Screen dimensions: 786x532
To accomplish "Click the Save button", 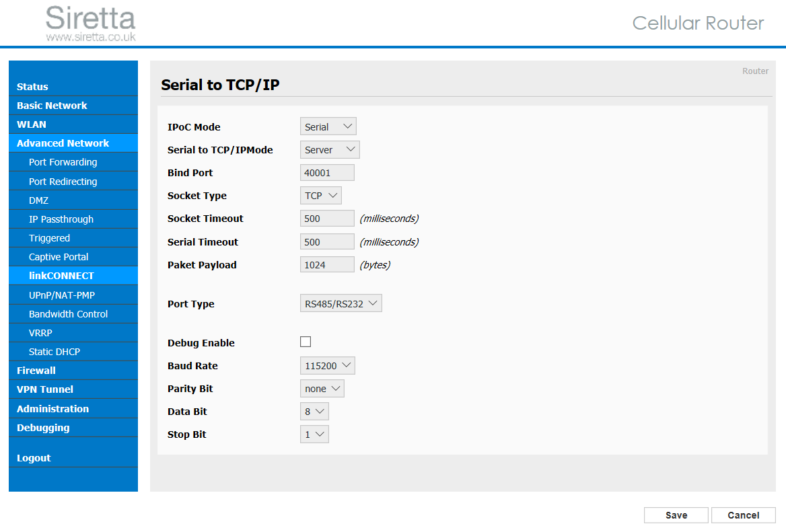I will [x=676, y=515].
